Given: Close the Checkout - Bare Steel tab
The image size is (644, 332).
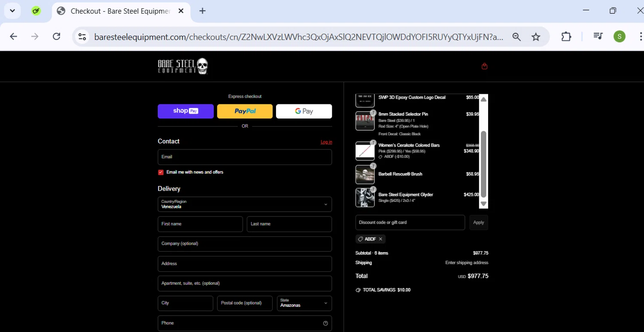Looking at the screenshot, I should (x=181, y=11).
